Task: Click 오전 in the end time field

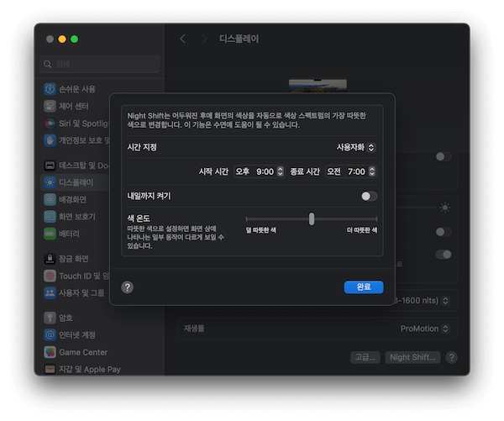Action: pyautogui.click(x=334, y=171)
